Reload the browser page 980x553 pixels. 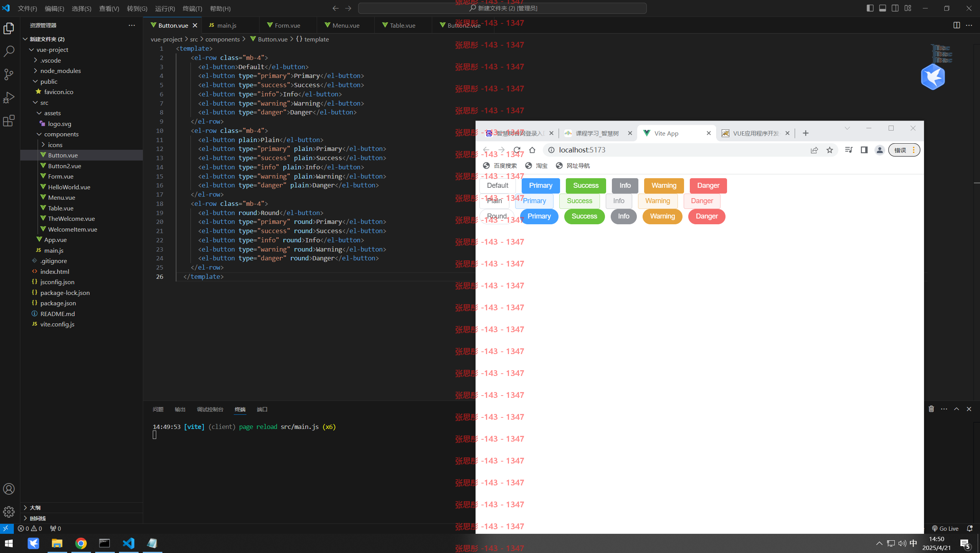click(517, 150)
